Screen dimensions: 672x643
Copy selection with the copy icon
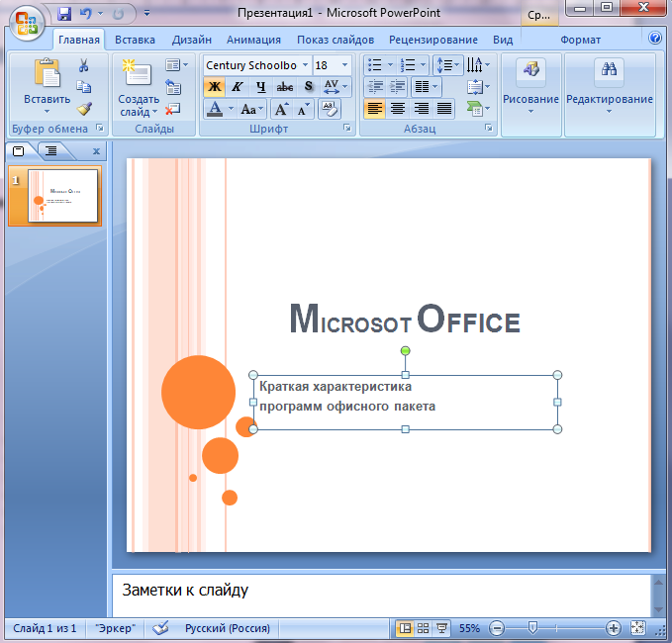(x=83, y=87)
